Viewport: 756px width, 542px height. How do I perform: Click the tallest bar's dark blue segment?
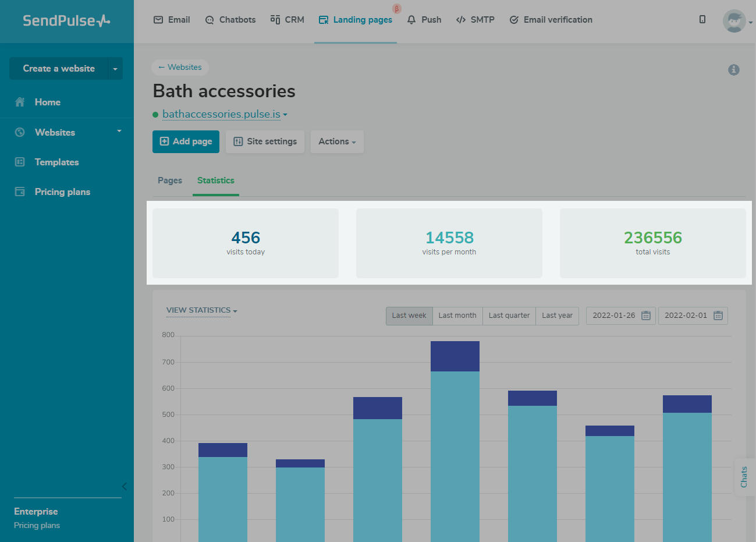[x=455, y=356]
